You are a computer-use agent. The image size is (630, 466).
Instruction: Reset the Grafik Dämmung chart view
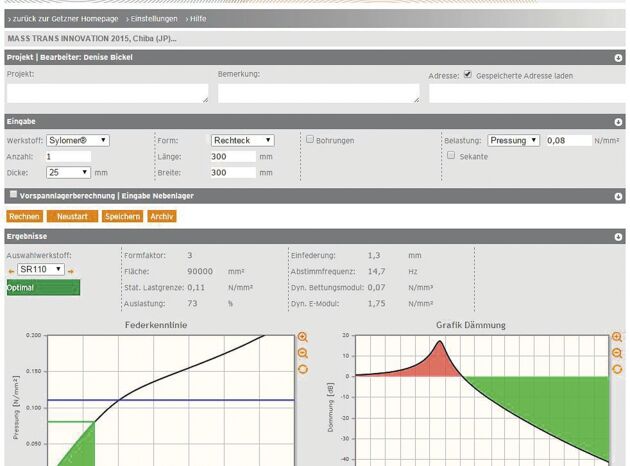click(x=617, y=369)
